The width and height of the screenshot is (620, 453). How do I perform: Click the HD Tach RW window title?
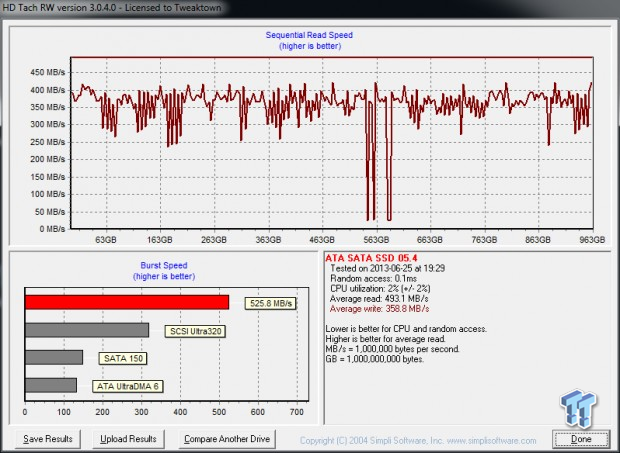point(112,7)
